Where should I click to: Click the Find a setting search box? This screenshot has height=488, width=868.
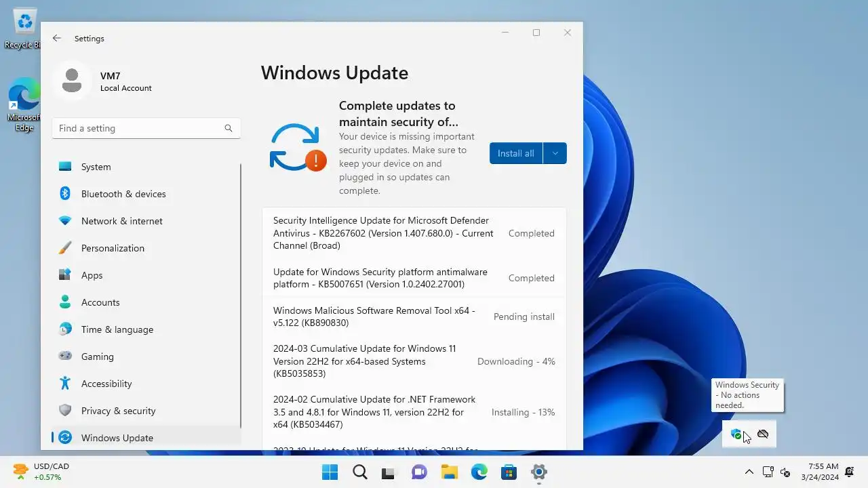click(146, 128)
